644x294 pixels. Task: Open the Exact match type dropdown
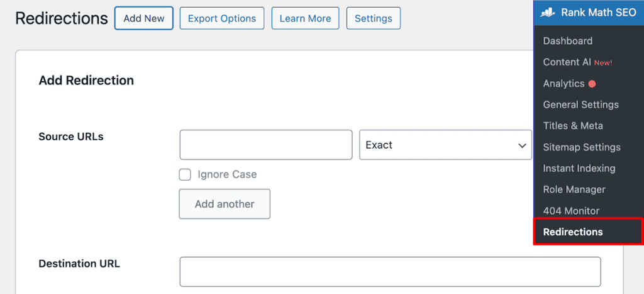coord(445,145)
